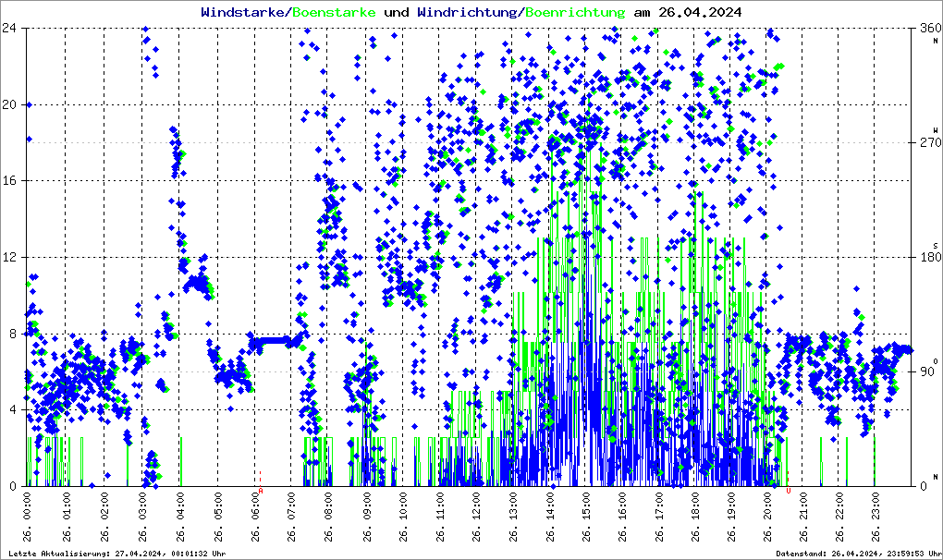Viewport: 943px width, 560px height.
Task: Select the 20:00 time axis label
Action: click(x=767, y=517)
